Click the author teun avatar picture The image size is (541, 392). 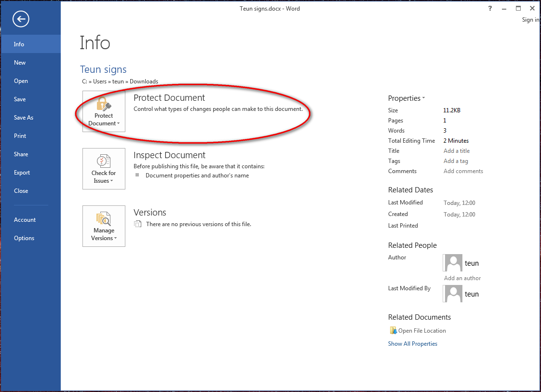[x=453, y=263]
